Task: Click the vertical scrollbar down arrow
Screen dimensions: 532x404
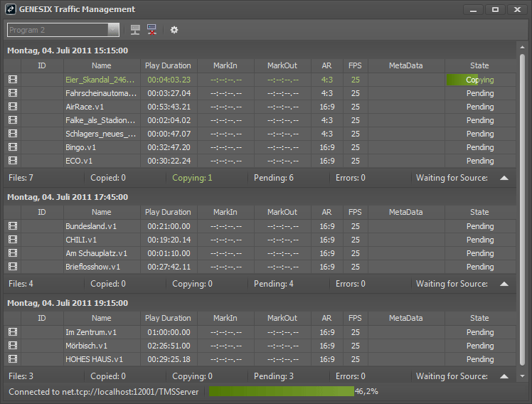Action: tap(523, 376)
